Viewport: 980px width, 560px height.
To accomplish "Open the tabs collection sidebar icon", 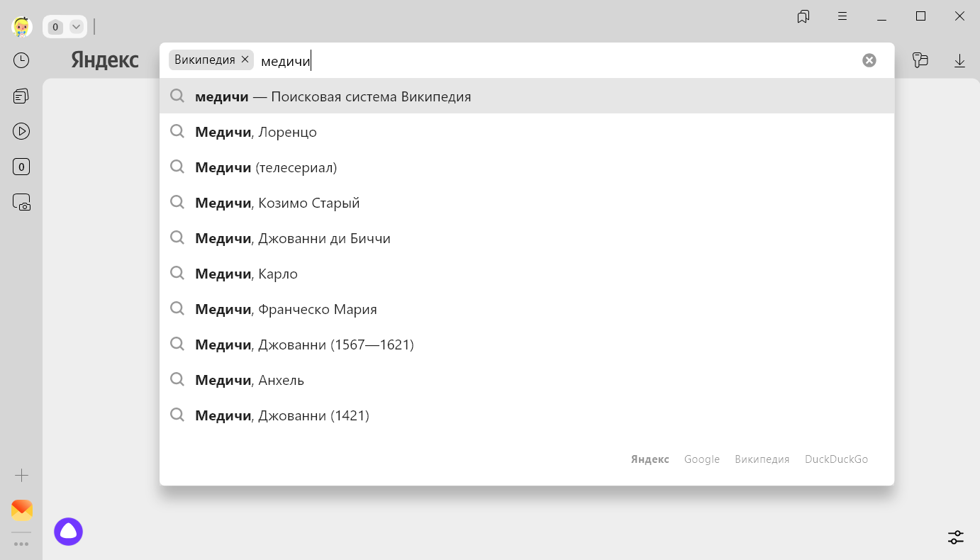I will 21,96.
